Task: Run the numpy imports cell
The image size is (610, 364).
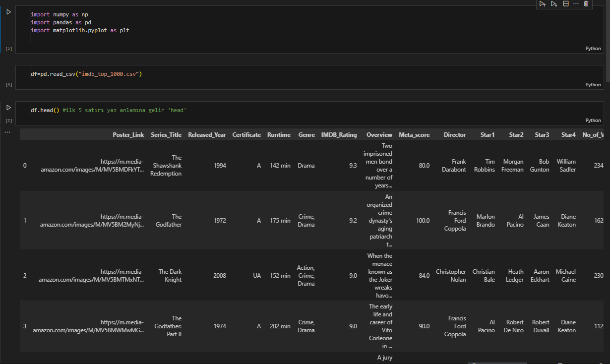Action: 8,11
